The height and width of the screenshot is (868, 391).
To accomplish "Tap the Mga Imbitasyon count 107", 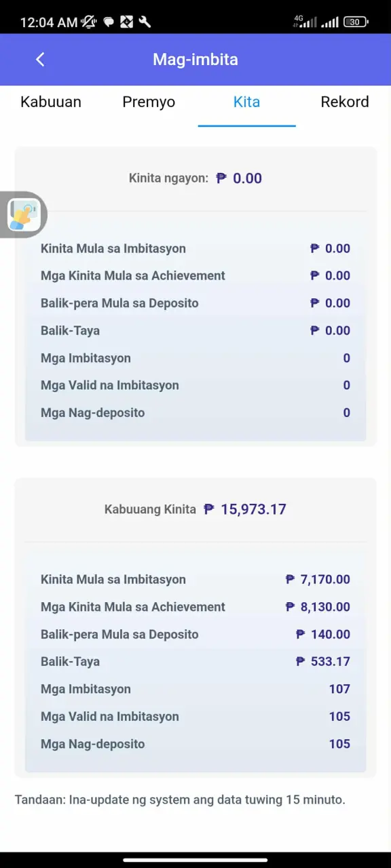I will (x=339, y=689).
